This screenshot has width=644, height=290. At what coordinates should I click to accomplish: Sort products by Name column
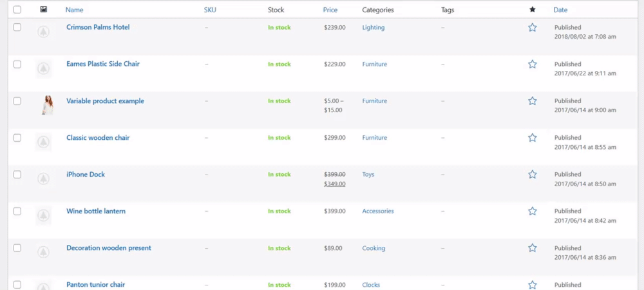point(74,10)
